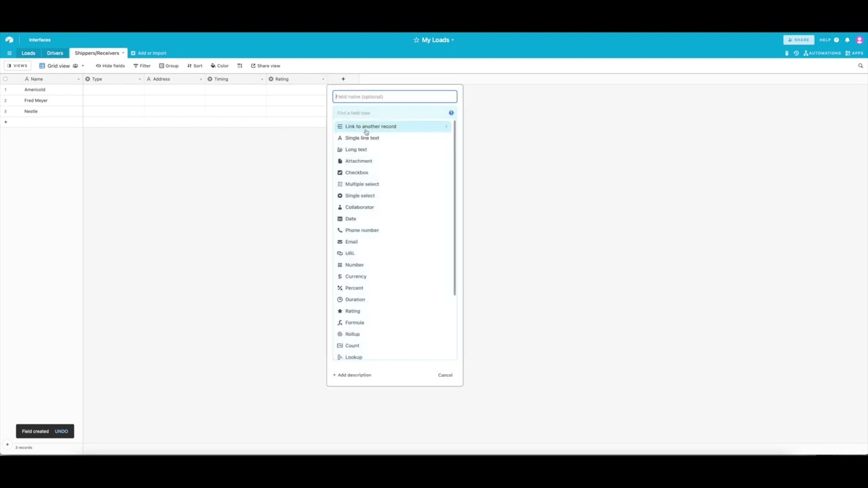Viewport: 868px width, 488px height.
Task: Open the table list hamburger menu
Action: [x=9, y=53]
